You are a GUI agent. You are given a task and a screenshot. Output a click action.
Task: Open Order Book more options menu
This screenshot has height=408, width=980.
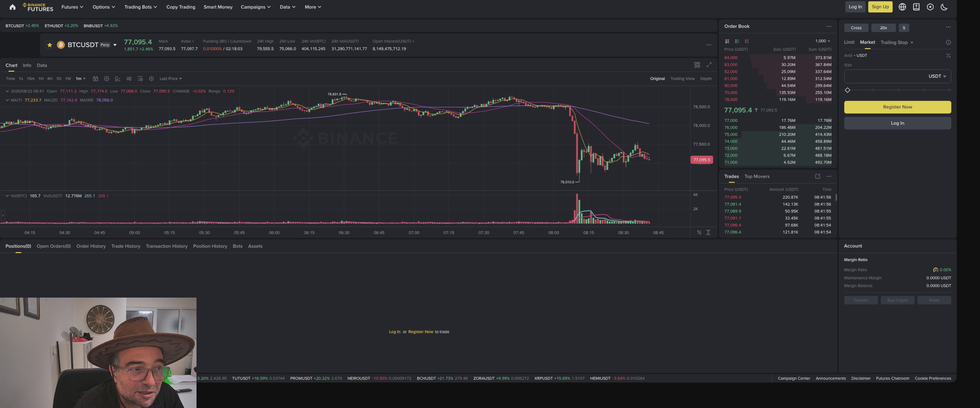pyautogui.click(x=829, y=26)
